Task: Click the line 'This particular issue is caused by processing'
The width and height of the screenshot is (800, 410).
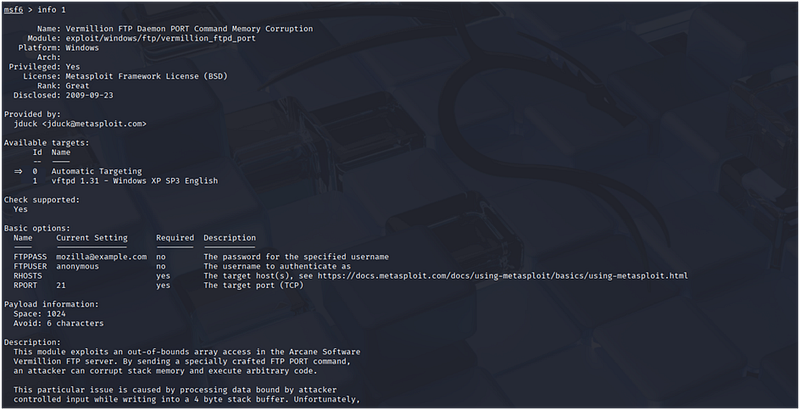Action: (x=175, y=390)
